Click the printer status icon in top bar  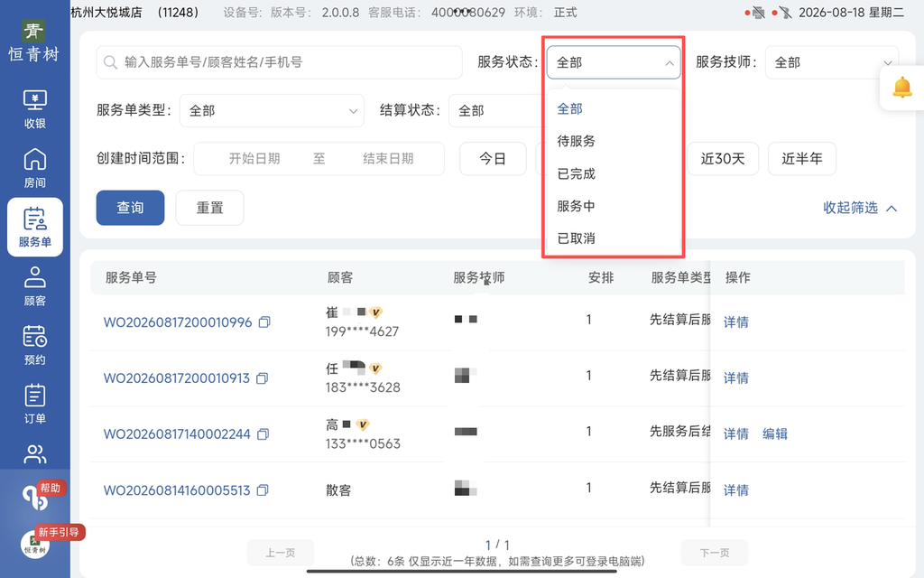[x=758, y=13]
